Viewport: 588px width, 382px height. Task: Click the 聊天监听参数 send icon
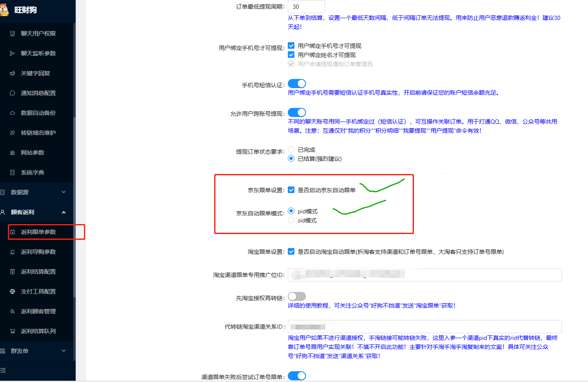click(x=12, y=53)
